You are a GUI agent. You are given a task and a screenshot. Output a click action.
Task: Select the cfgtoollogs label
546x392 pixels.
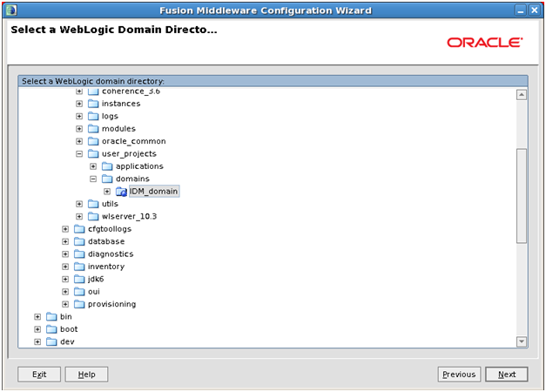click(x=110, y=229)
